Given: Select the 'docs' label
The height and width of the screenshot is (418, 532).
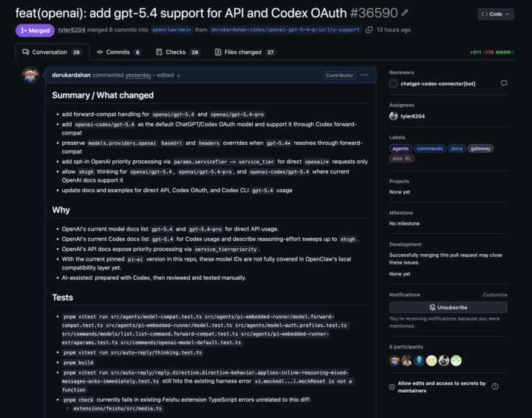Looking at the screenshot, I should tap(457, 148).
